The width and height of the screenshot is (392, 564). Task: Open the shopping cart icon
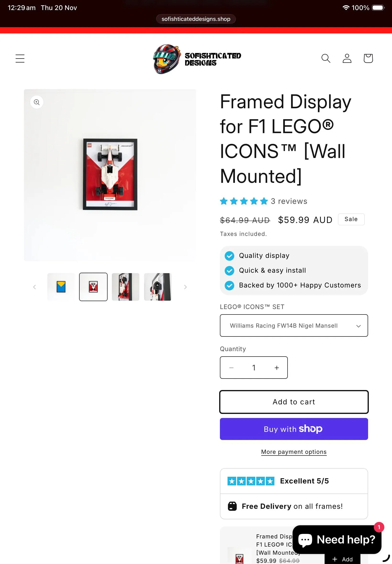368,59
